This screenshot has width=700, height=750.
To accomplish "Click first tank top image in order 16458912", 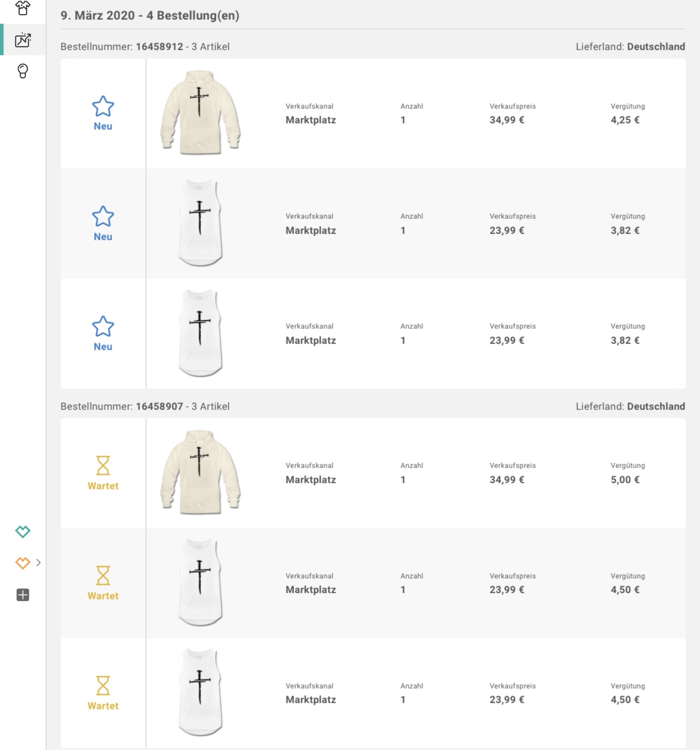I will (x=200, y=223).
